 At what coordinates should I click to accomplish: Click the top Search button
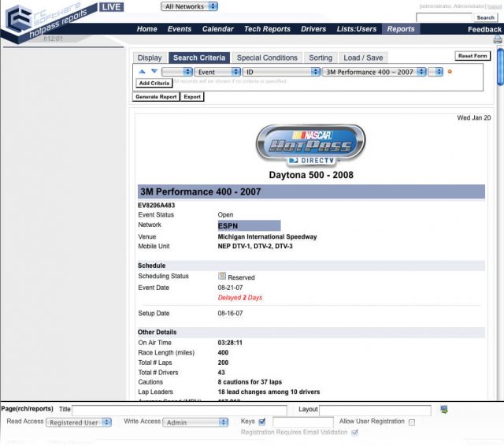pos(485,17)
